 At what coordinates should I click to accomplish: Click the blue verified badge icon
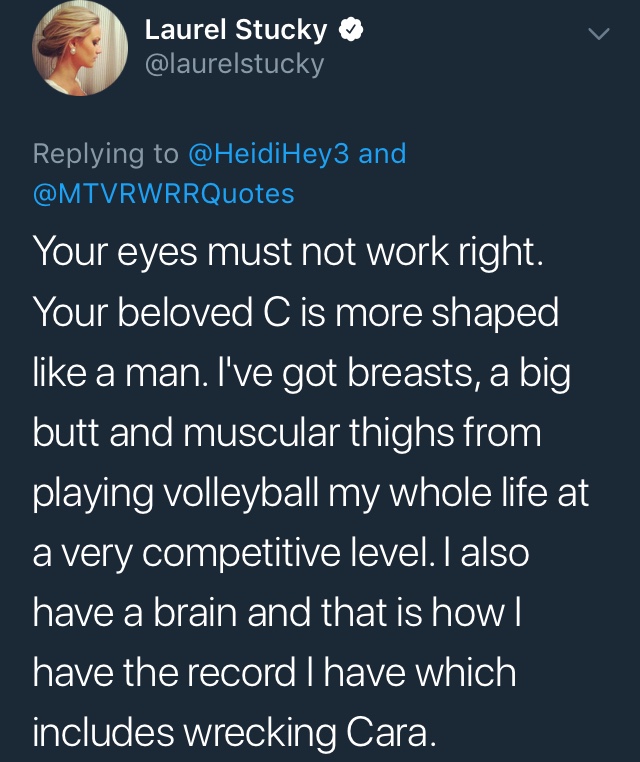point(350,30)
